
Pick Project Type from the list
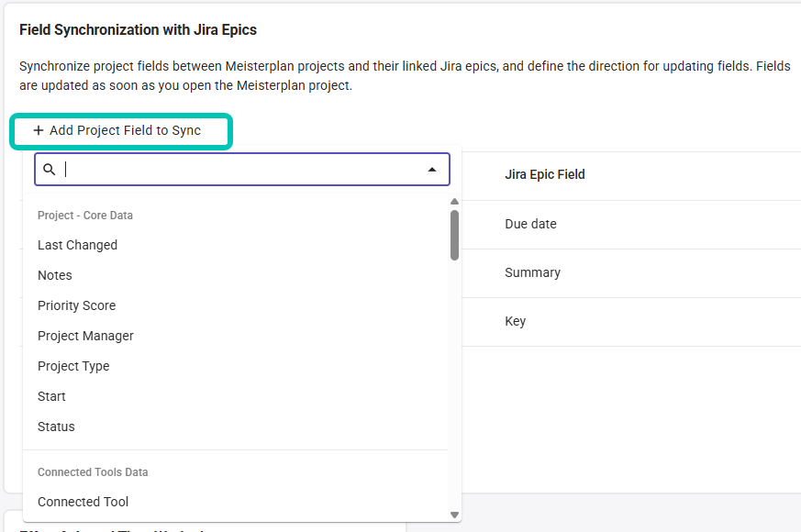235,366
